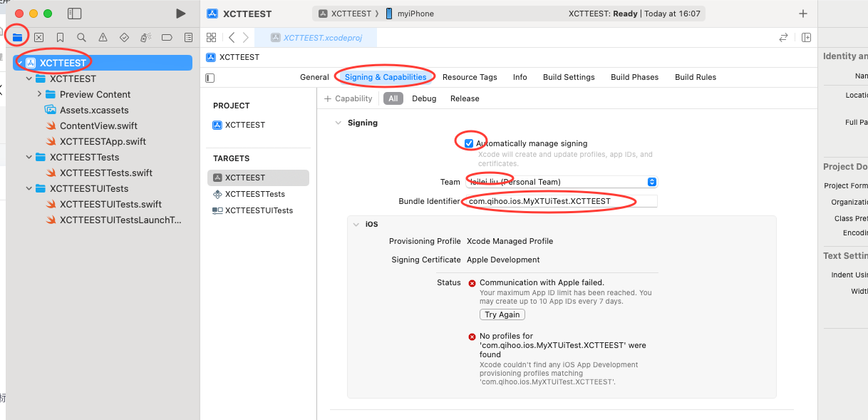Screen dimensions: 868x420
Task: Open the Find navigator magnifier icon
Action: coord(81,37)
